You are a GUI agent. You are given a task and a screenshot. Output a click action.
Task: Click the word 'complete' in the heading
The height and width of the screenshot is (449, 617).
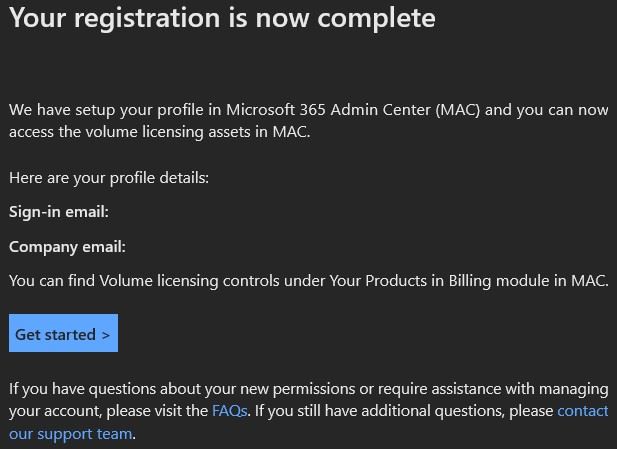385,18
